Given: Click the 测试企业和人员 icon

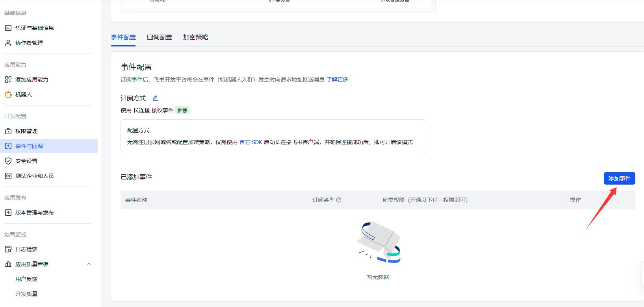Looking at the screenshot, I should point(8,176).
